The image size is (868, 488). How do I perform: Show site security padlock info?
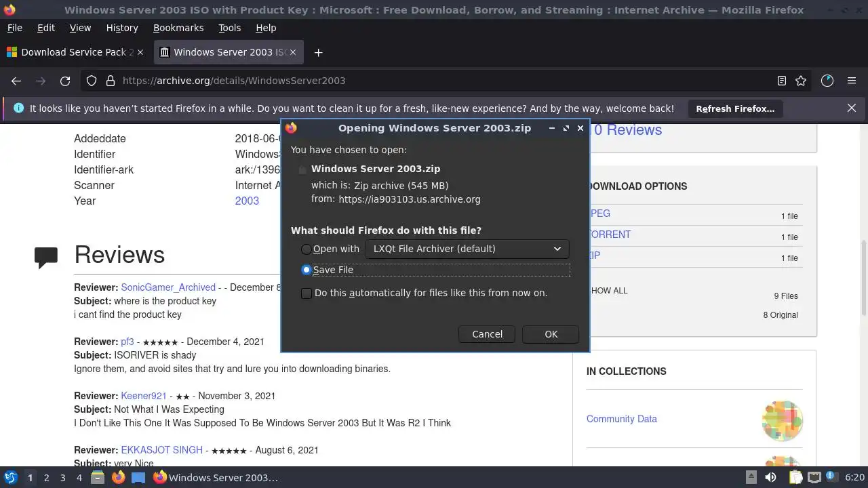click(111, 81)
